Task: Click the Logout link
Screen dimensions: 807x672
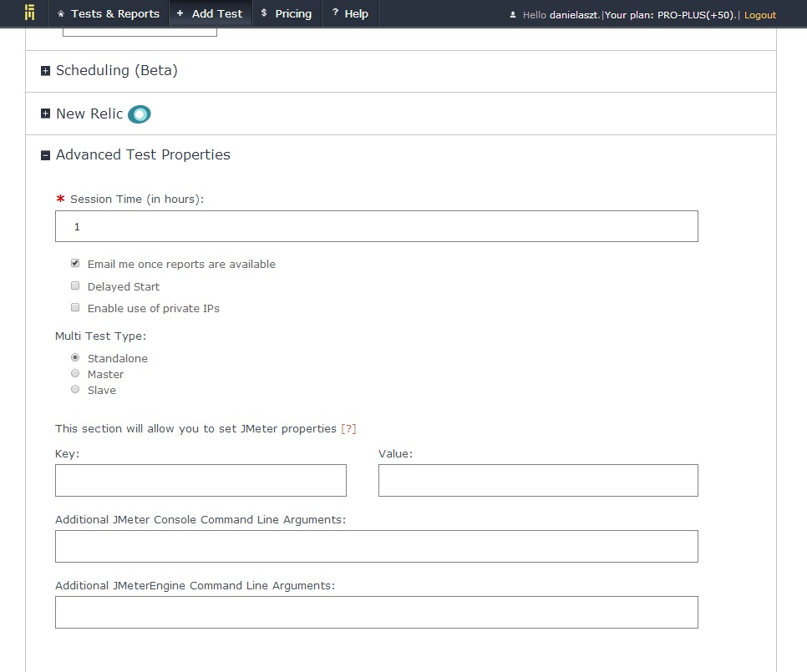Action: (759, 15)
